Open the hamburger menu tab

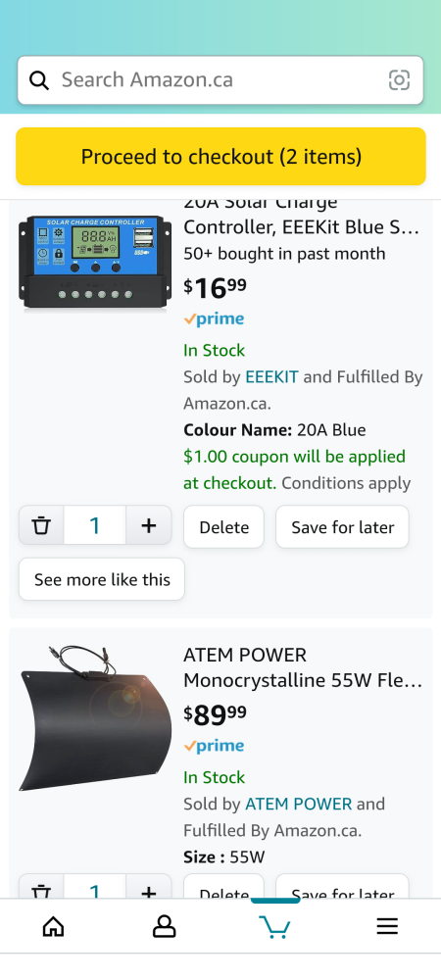[387, 926]
